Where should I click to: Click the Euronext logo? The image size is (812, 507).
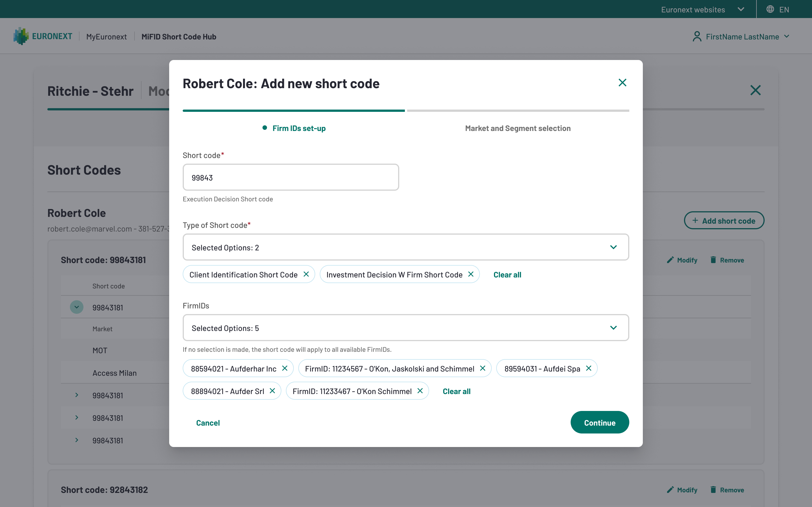point(43,36)
